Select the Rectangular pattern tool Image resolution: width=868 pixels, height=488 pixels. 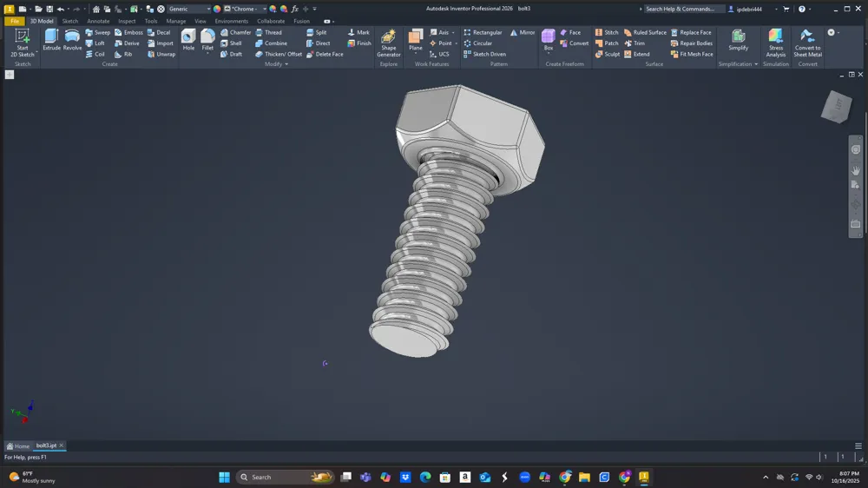[x=483, y=33]
